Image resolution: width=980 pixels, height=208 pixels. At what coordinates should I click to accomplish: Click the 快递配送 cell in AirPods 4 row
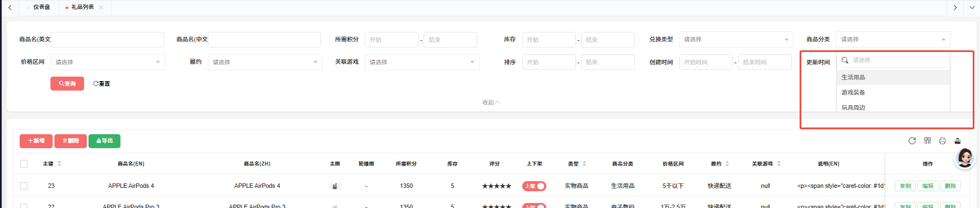pyautogui.click(x=719, y=186)
